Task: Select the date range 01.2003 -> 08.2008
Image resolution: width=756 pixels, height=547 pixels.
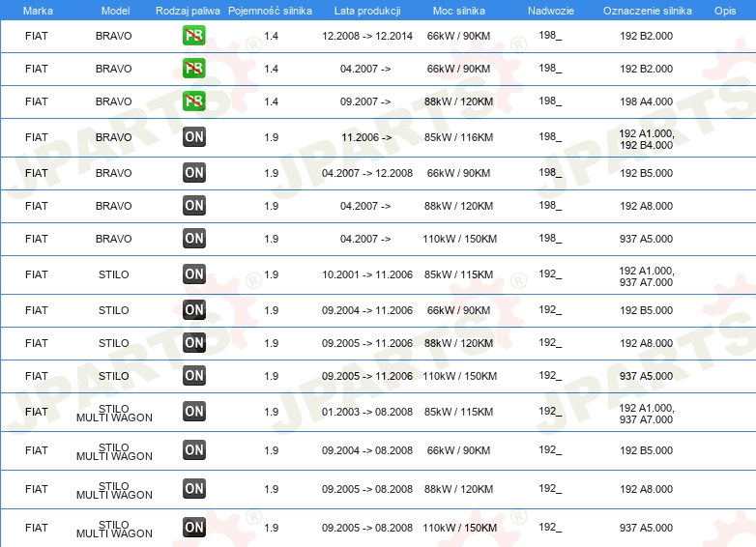Action: tap(367, 412)
